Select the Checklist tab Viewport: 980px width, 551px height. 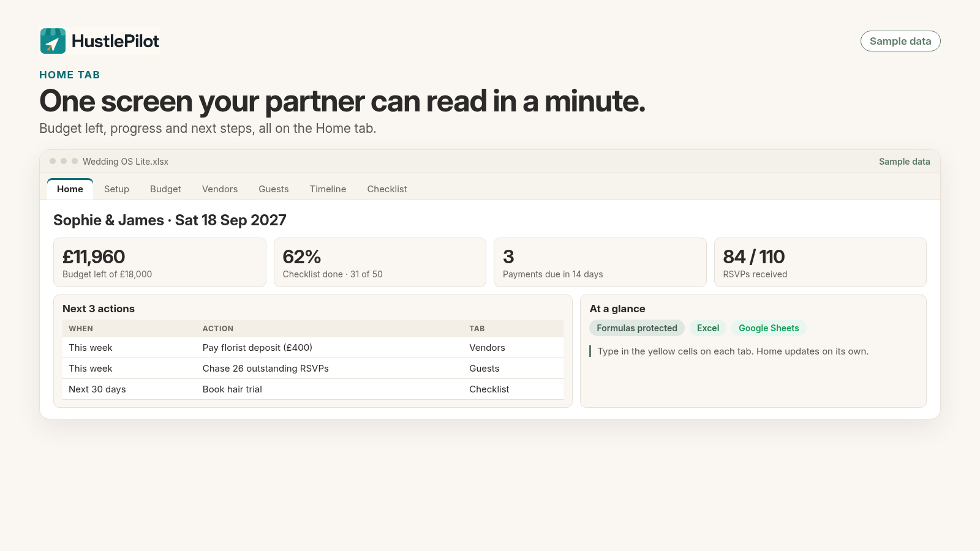387,189
